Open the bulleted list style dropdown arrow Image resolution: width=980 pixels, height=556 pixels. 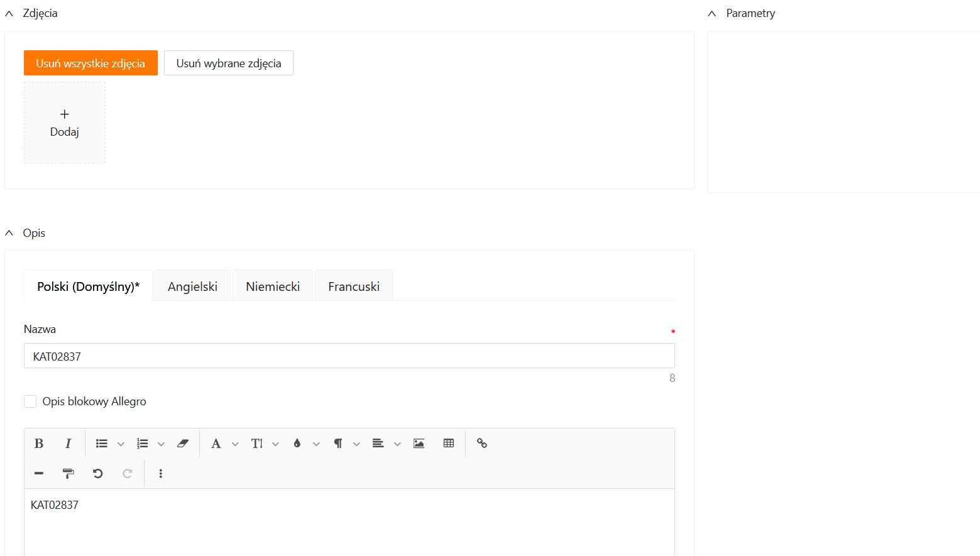coord(121,444)
